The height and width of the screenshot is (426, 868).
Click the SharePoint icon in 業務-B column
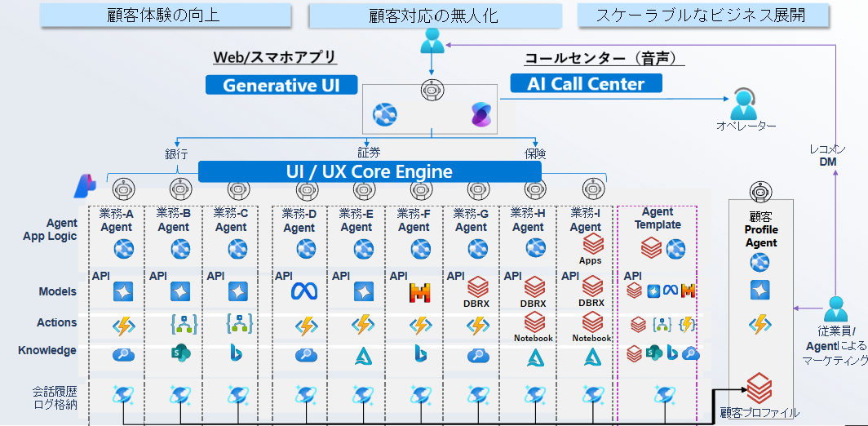(x=181, y=353)
